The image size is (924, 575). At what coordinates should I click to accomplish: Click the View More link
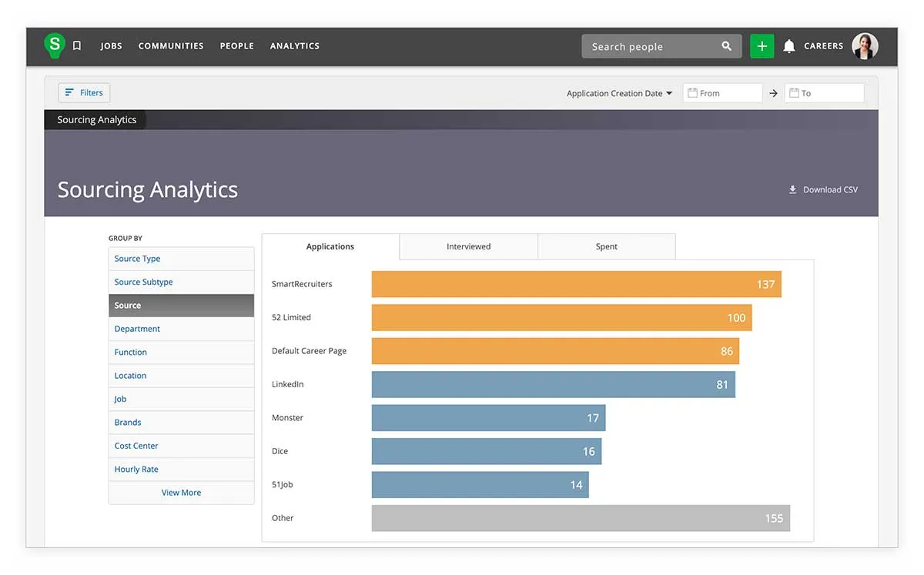click(x=181, y=492)
